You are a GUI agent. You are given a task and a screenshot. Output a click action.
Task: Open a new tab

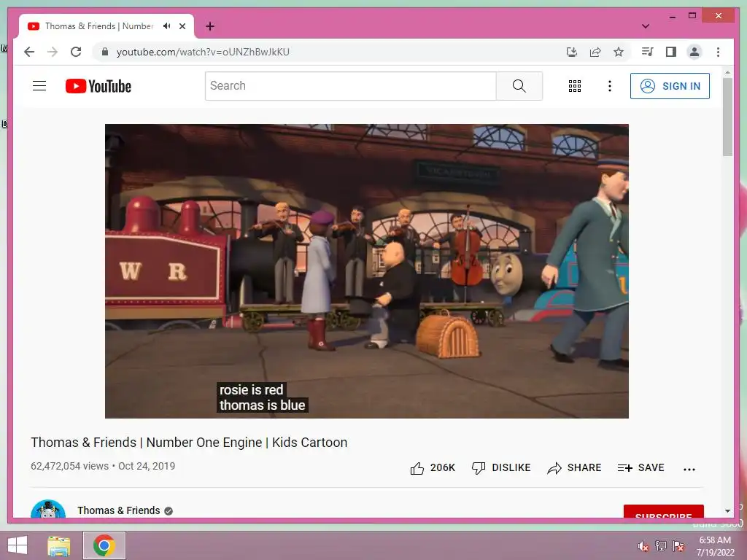(x=209, y=26)
